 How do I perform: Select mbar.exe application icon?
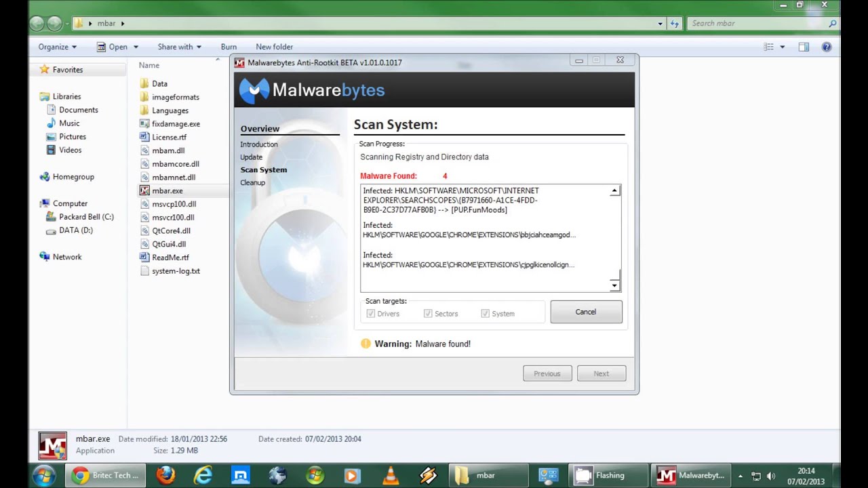(144, 190)
